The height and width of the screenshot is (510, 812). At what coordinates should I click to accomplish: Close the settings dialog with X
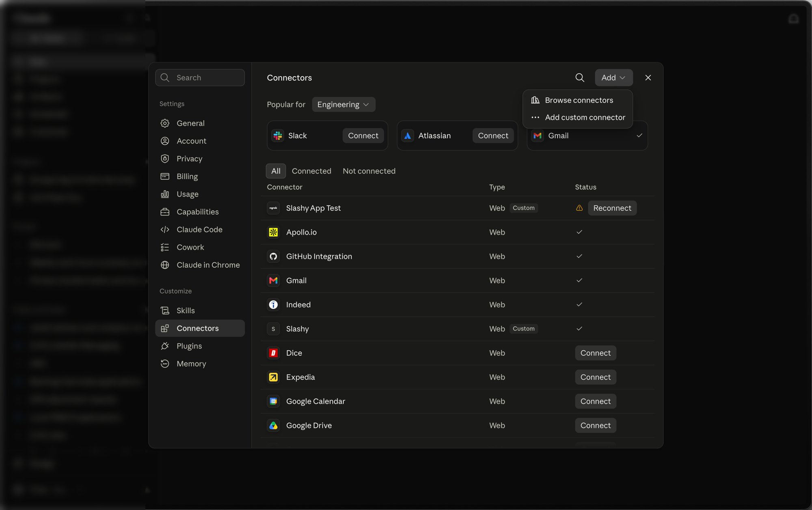[648, 77]
